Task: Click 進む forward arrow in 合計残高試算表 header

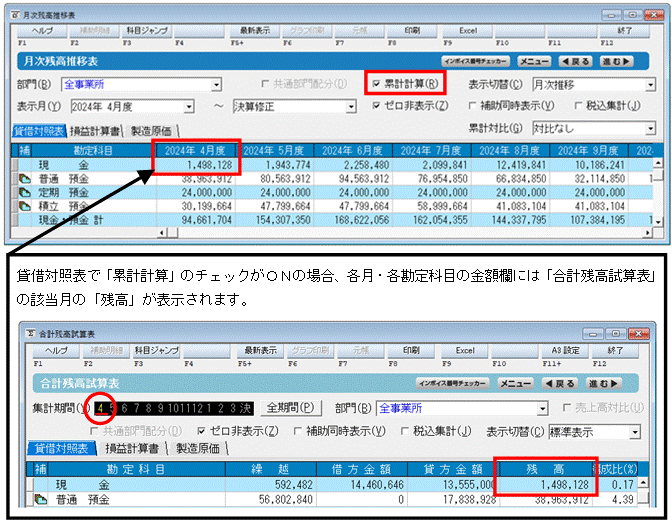Action: click(x=603, y=383)
